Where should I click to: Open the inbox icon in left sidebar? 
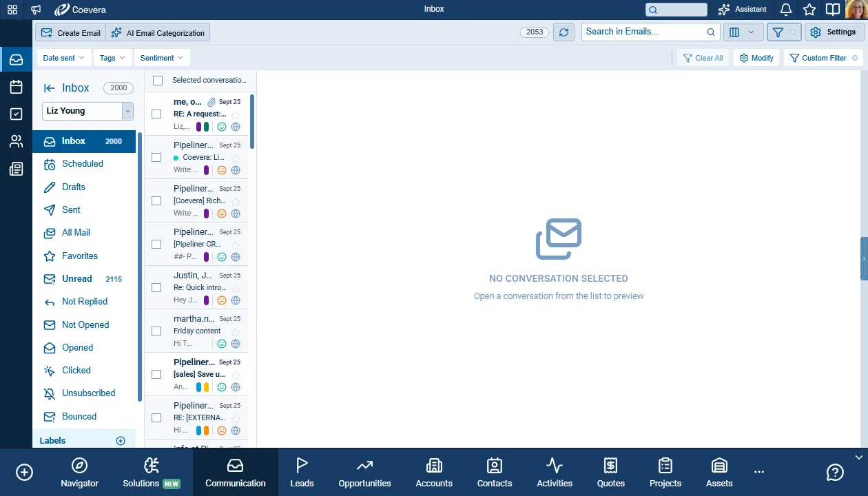16,60
